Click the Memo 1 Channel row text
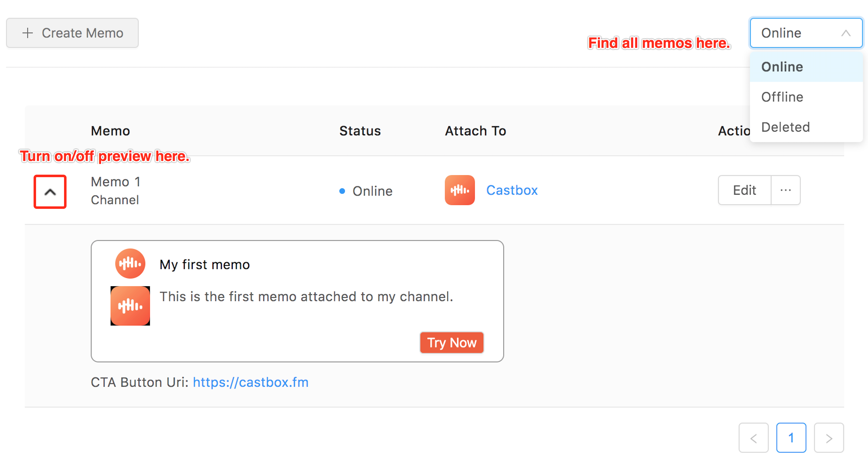Image resolution: width=868 pixels, height=455 pixels. coord(115,191)
